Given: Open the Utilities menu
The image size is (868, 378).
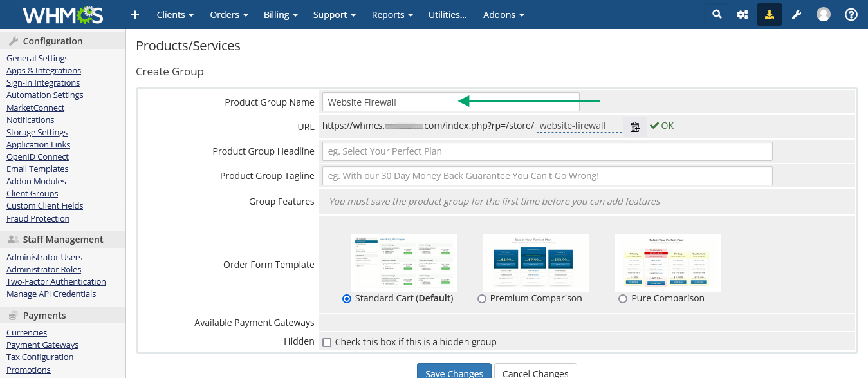Looking at the screenshot, I should click(x=448, y=14).
